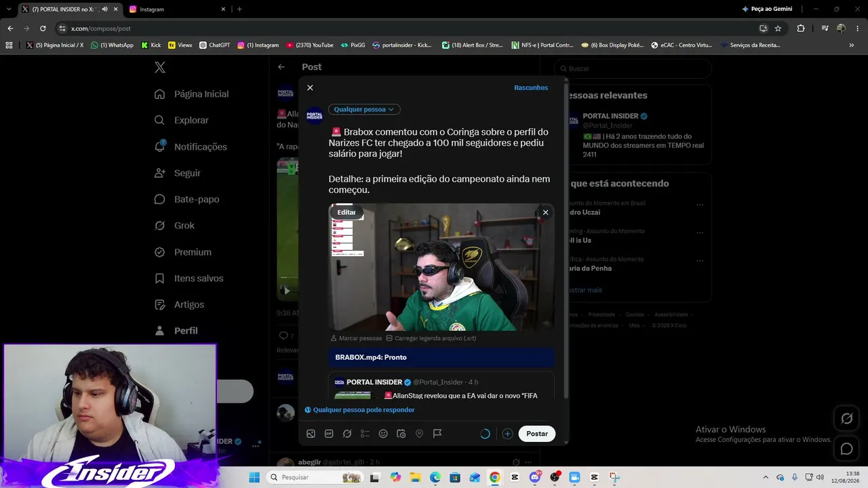This screenshot has height=488, width=868.
Task: Click Marcar pessoas under the video
Action: point(356,338)
